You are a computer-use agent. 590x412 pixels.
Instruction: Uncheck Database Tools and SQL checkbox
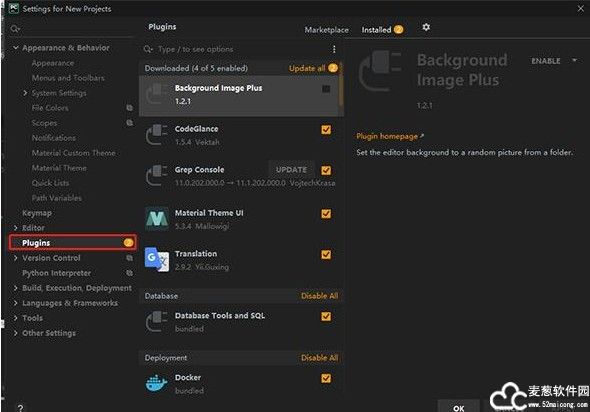click(x=326, y=316)
